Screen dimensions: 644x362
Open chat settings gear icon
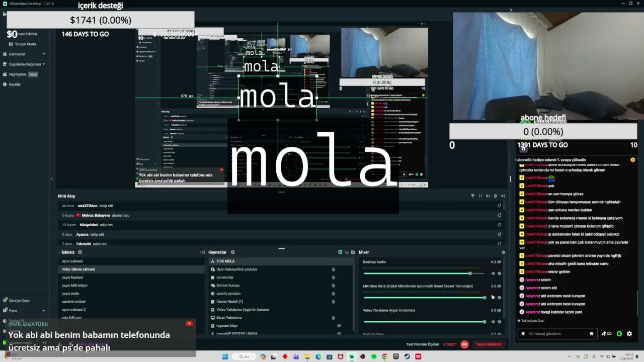click(629, 334)
